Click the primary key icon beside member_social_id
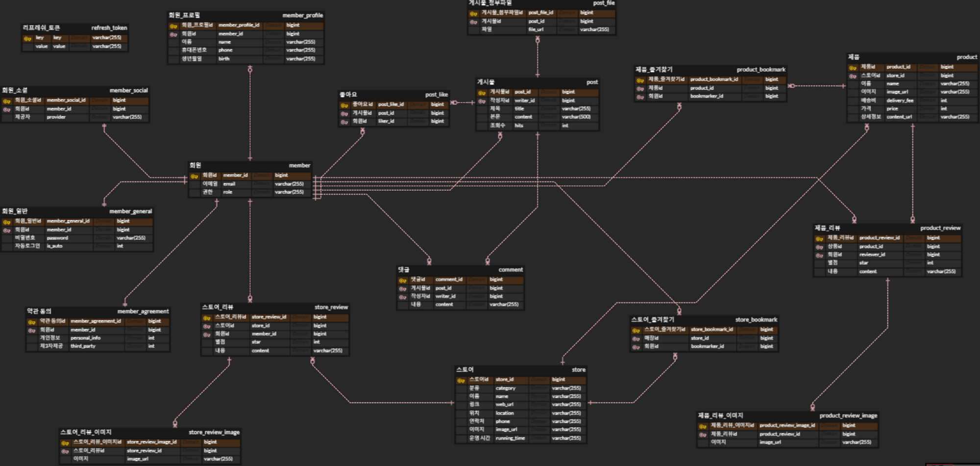Image resolution: width=980 pixels, height=466 pixels. pos(7,101)
